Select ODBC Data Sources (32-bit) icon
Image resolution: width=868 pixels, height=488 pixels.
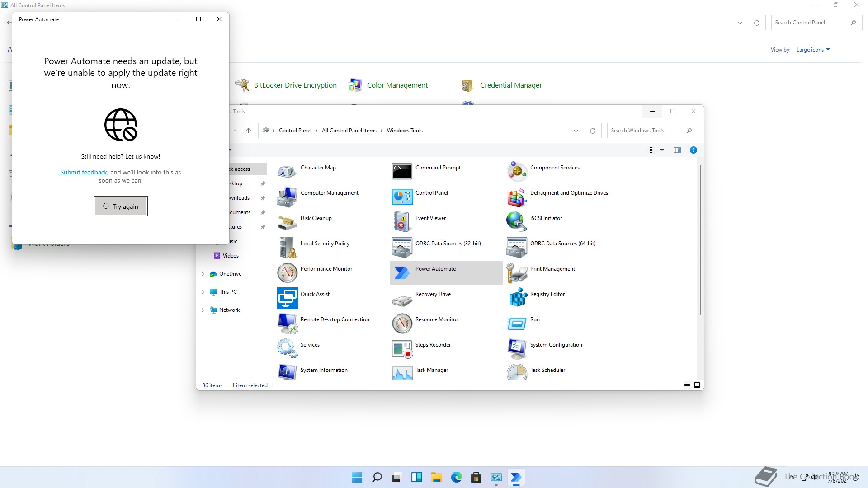402,248
